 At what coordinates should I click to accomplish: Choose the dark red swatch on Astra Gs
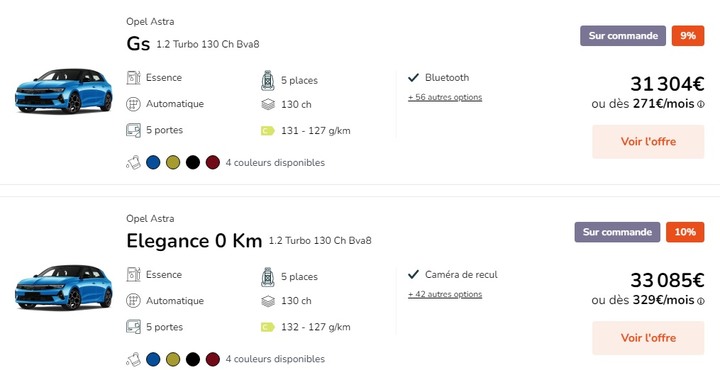click(213, 163)
